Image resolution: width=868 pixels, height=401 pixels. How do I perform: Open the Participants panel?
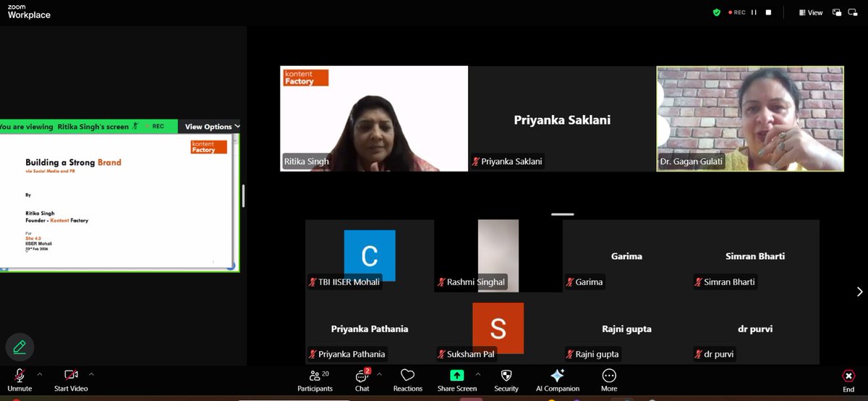[315, 379]
